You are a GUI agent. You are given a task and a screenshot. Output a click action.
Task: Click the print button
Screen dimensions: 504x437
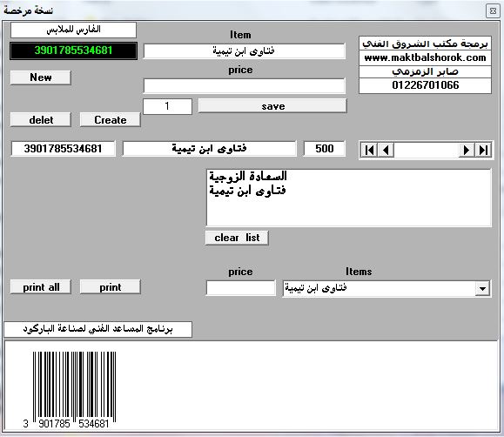coord(111,286)
